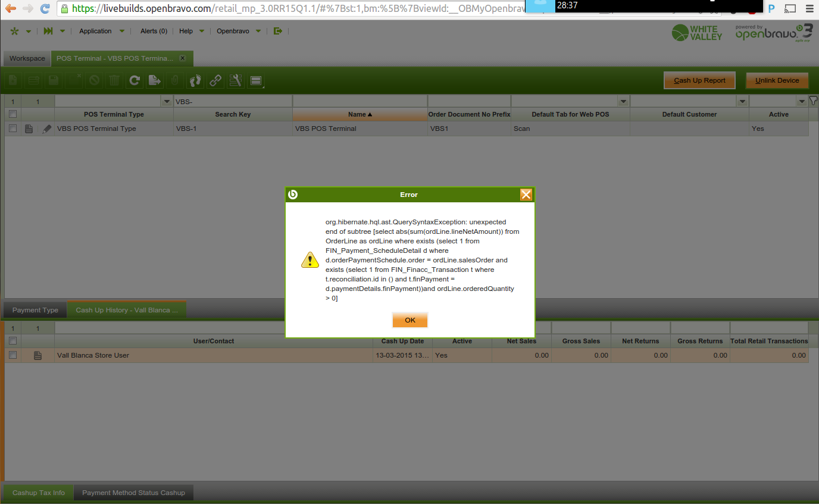This screenshot has height=504, width=819.
Task: Click the delete (trash can) toolbar icon
Action: click(114, 80)
